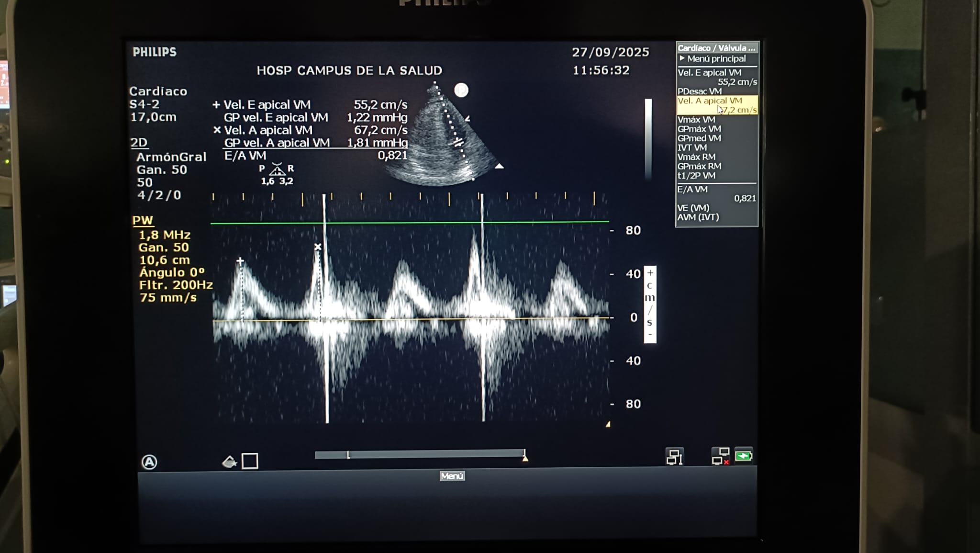Select t1/2P VM measurement
The image size is (980, 553).
[x=696, y=176]
